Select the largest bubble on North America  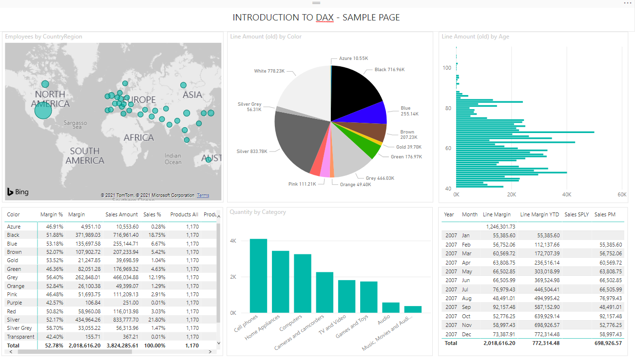(43, 111)
